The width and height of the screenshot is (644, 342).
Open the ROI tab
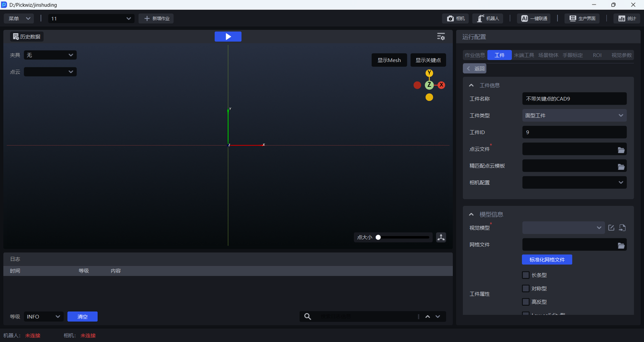[x=597, y=55]
